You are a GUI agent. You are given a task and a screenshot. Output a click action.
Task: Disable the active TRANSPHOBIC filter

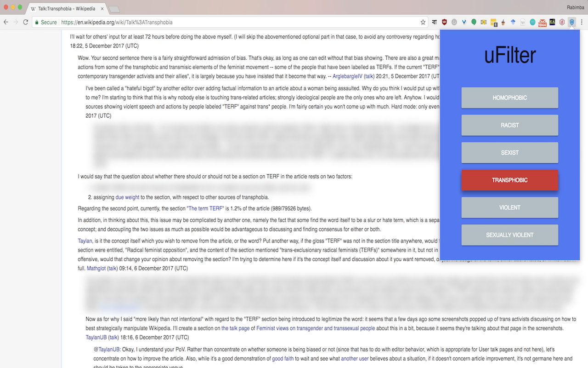click(510, 180)
